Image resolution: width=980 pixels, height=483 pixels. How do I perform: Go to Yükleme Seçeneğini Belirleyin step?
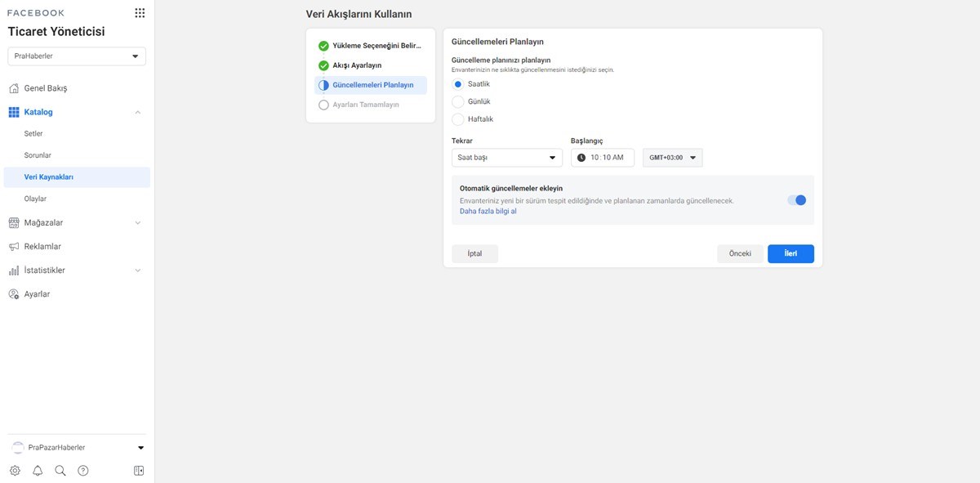click(x=371, y=46)
